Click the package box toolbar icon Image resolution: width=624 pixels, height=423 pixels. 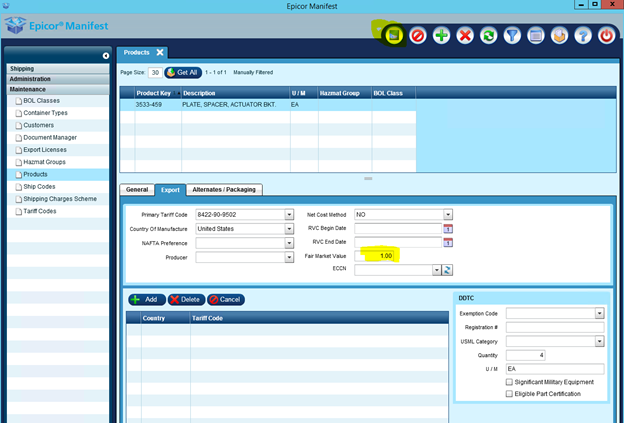(x=560, y=36)
